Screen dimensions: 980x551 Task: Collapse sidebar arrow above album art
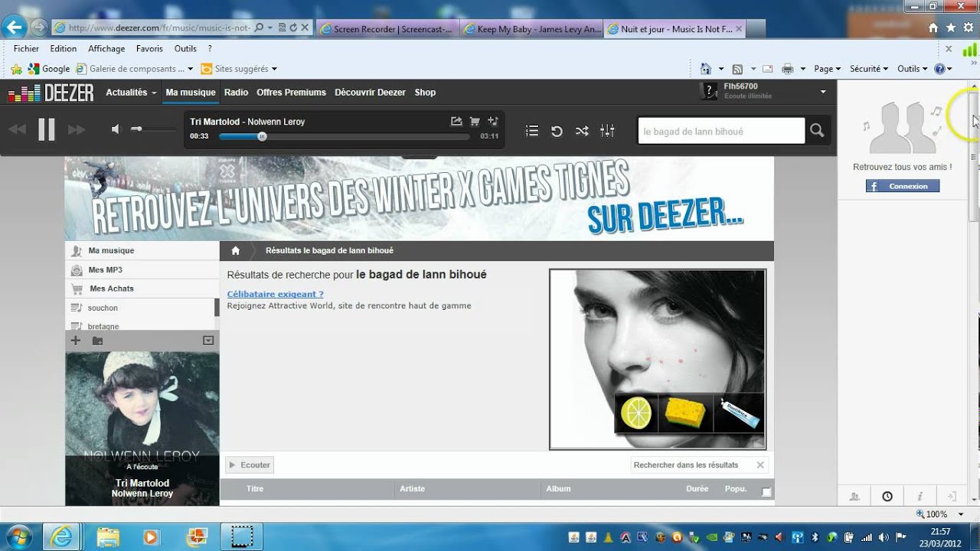point(207,341)
